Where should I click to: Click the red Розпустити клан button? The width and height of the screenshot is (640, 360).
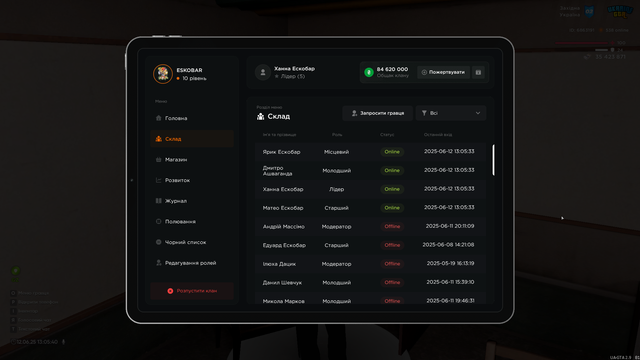[x=192, y=291]
